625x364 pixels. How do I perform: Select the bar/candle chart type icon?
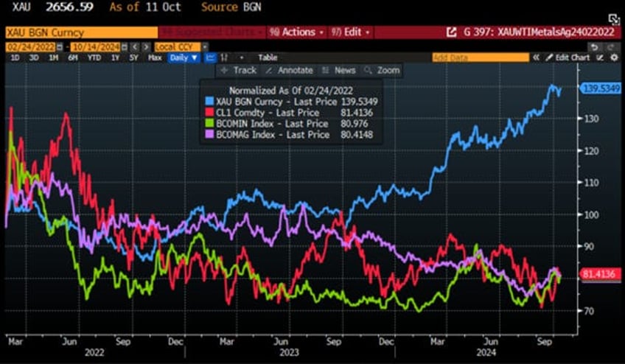coord(224,57)
